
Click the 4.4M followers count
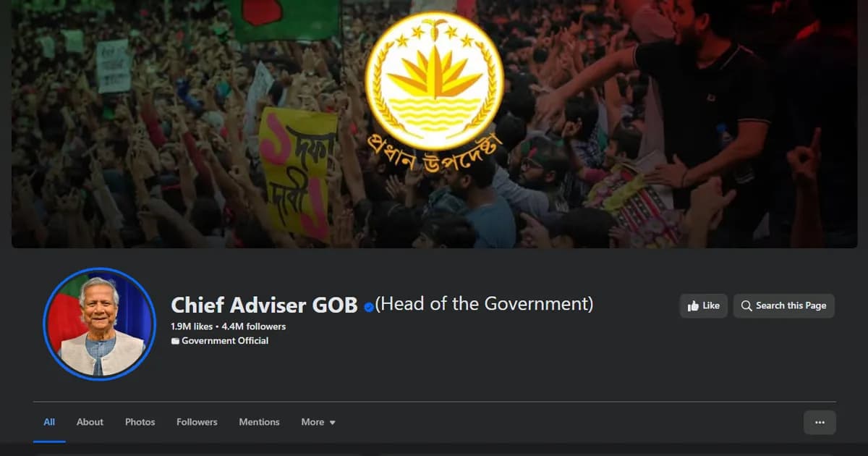pos(253,326)
